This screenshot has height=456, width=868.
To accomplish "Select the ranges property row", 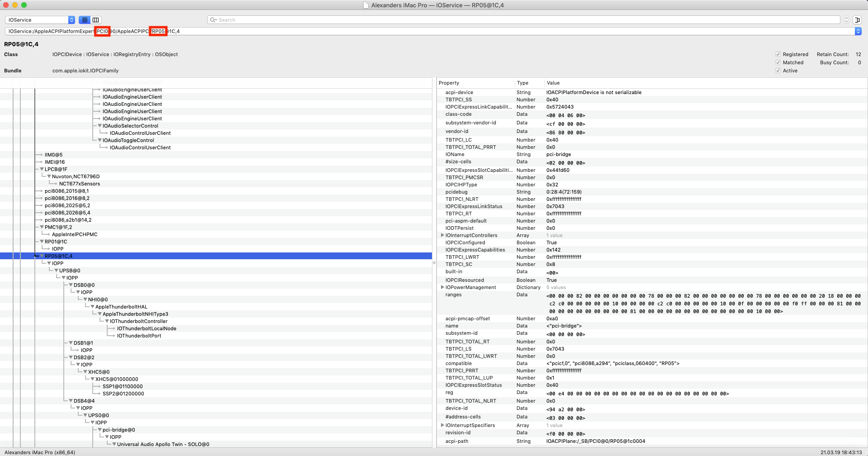I will click(x=652, y=303).
